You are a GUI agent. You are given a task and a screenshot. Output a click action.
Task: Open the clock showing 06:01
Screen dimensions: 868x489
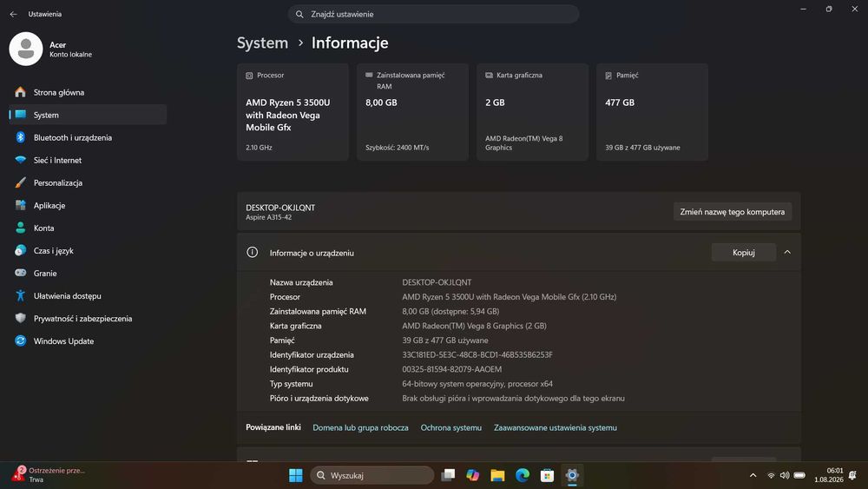click(829, 475)
